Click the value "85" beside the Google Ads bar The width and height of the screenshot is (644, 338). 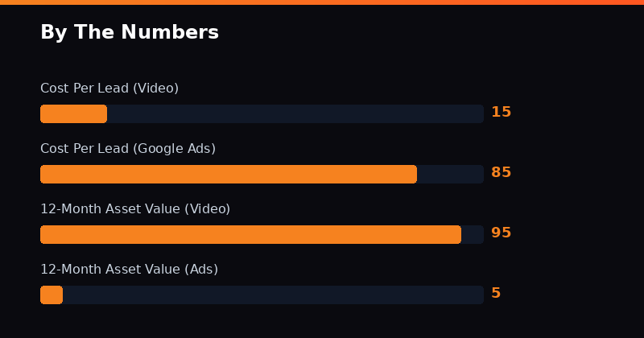click(x=501, y=173)
